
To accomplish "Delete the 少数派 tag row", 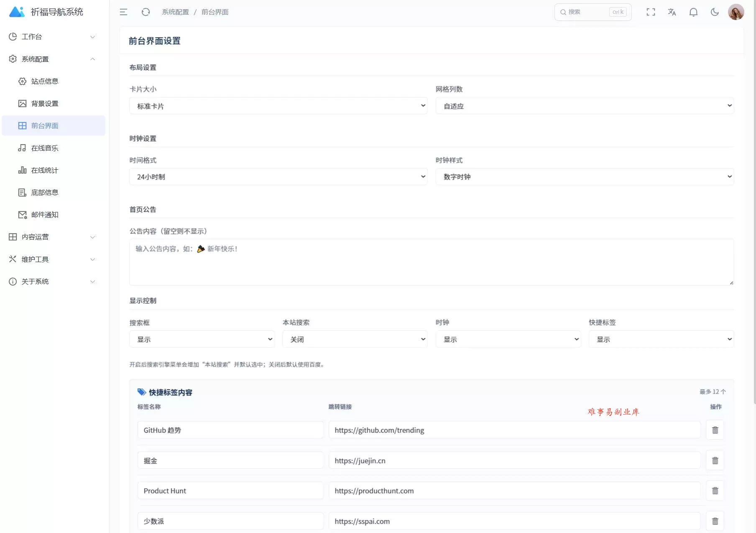I will coord(715,521).
